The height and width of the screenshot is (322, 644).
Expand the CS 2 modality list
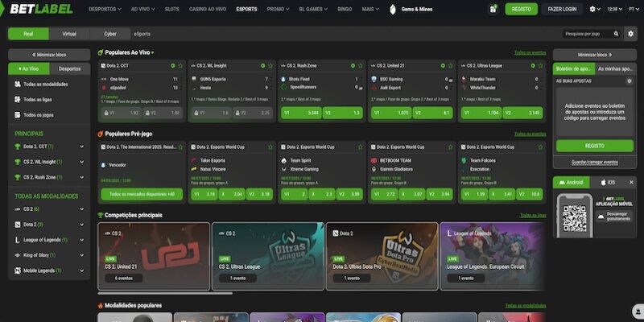click(82, 209)
